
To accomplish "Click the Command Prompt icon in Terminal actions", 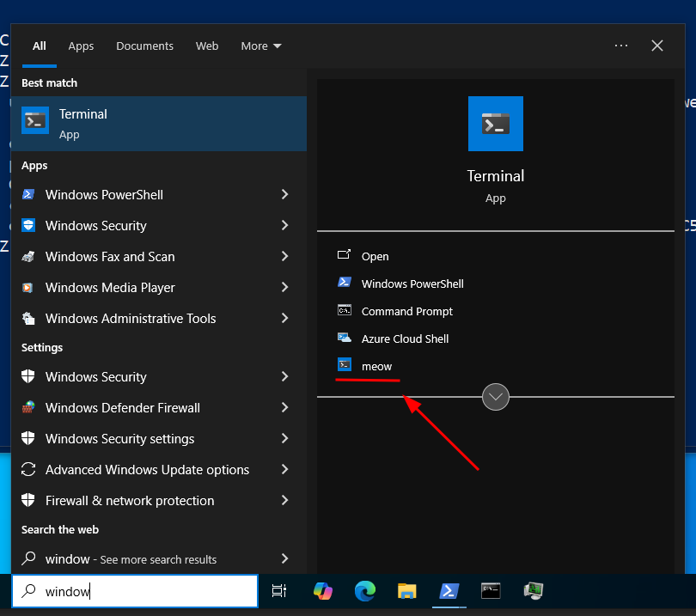I will click(x=345, y=310).
